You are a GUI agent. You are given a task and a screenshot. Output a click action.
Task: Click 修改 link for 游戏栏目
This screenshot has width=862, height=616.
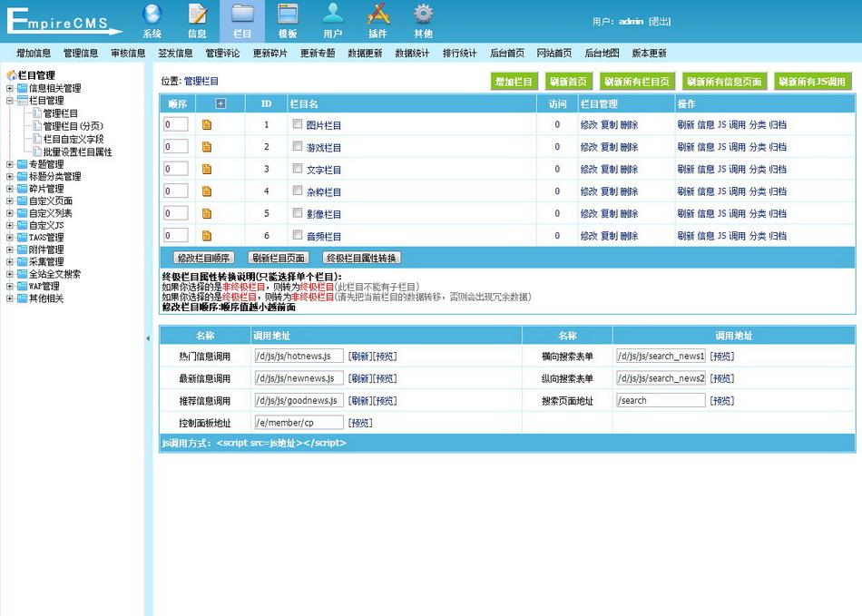589,147
